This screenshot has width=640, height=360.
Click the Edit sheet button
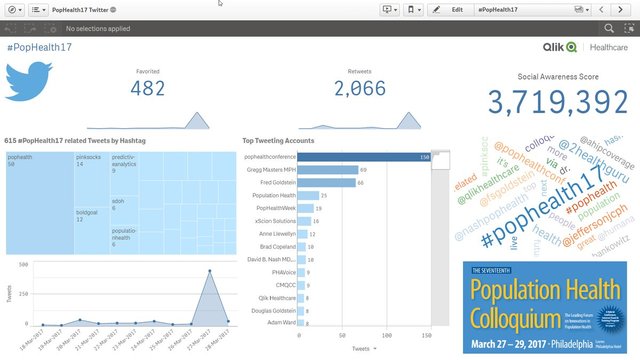point(450,9)
